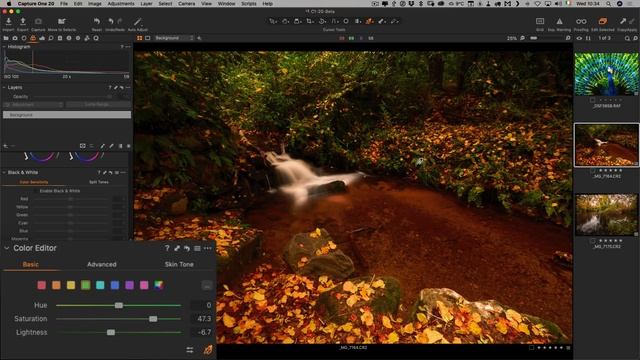
Task: Click the Capture camera icon
Action: coord(38,21)
